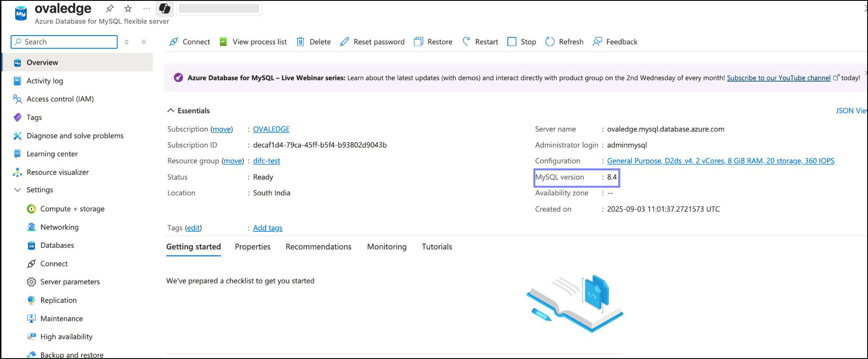
Task: Click the High availability icon
Action: [31, 337]
